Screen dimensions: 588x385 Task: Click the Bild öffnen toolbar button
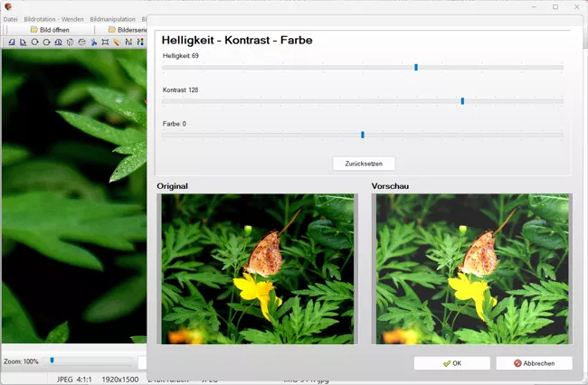point(50,30)
